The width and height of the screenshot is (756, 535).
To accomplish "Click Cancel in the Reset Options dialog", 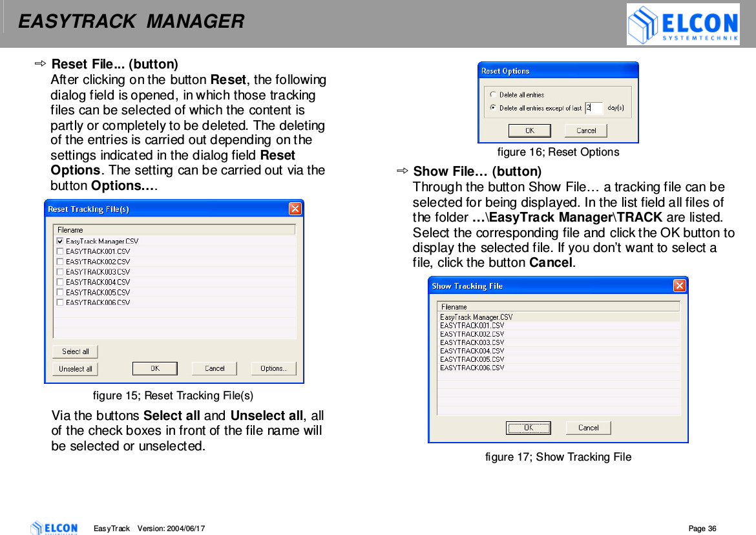I will (x=585, y=130).
